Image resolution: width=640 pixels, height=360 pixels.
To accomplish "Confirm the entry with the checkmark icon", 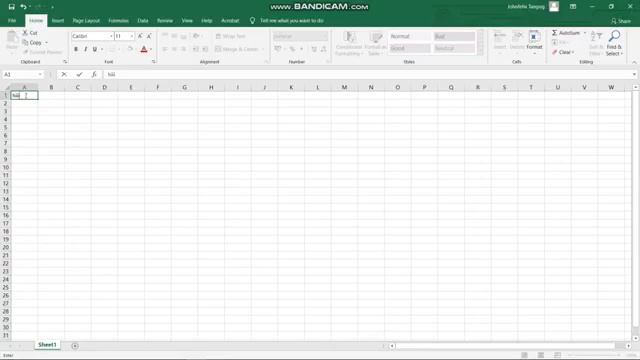I will tap(79, 74).
